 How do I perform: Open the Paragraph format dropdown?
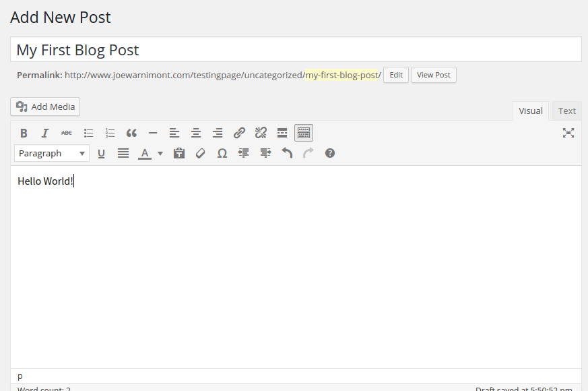pyautogui.click(x=52, y=153)
